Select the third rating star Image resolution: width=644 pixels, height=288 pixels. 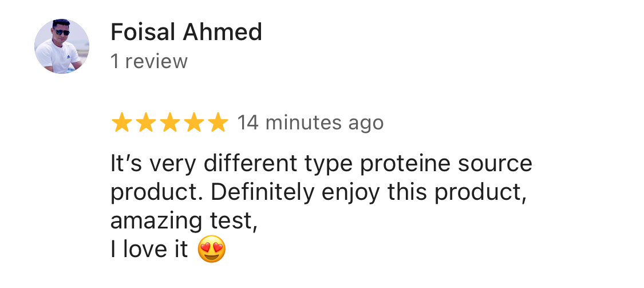pos(169,123)
